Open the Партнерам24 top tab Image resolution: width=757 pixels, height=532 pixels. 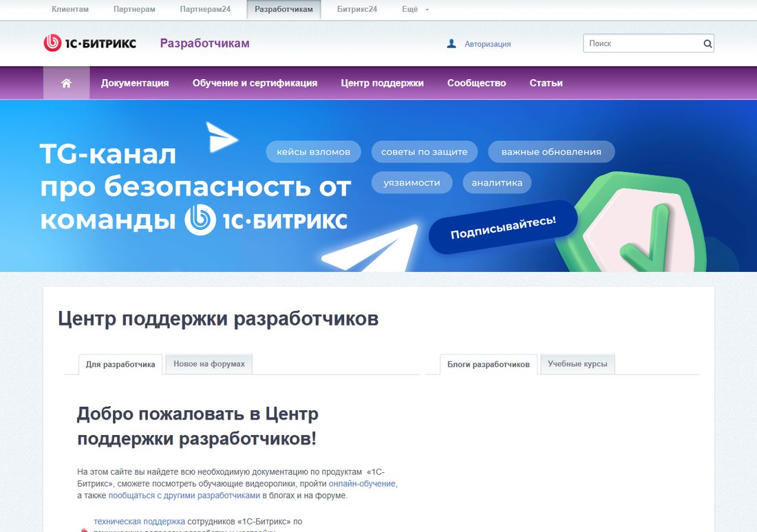(x=205, y=9)
